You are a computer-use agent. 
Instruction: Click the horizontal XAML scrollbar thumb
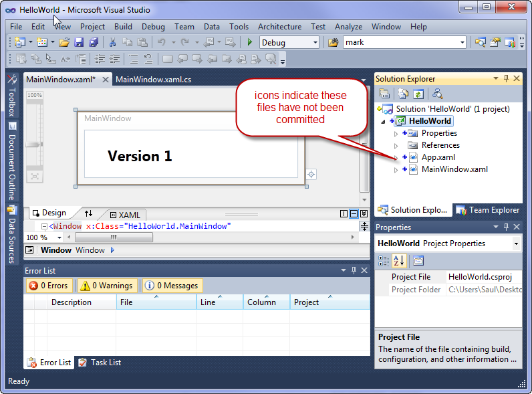tap(114, 237)
